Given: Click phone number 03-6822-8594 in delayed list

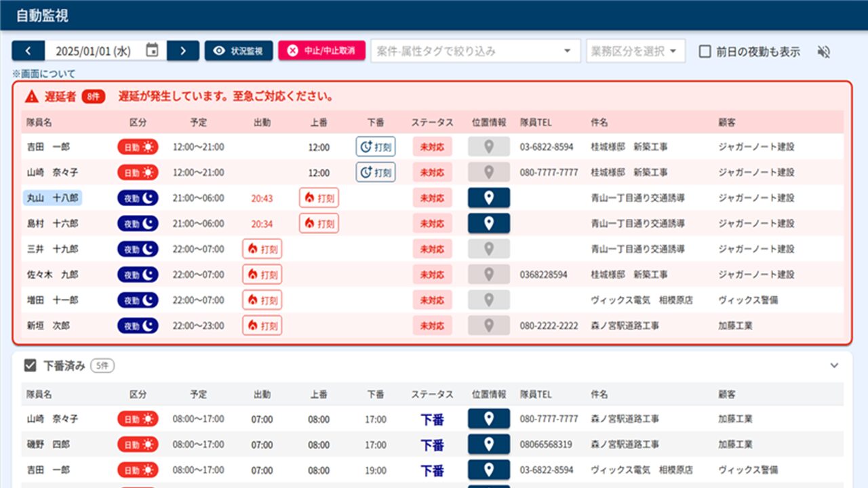Looking at the screenshot, I should coord(547,147).
